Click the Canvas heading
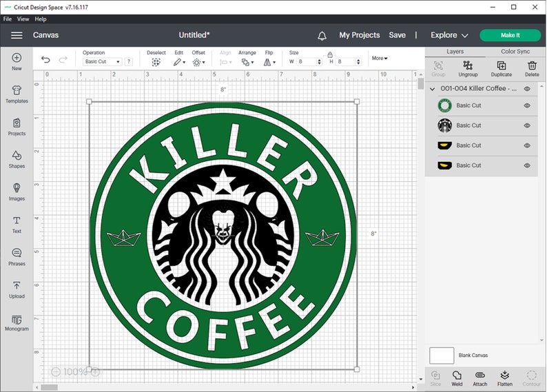The width and height of the screenshot is (547, 392). [45, 35]
